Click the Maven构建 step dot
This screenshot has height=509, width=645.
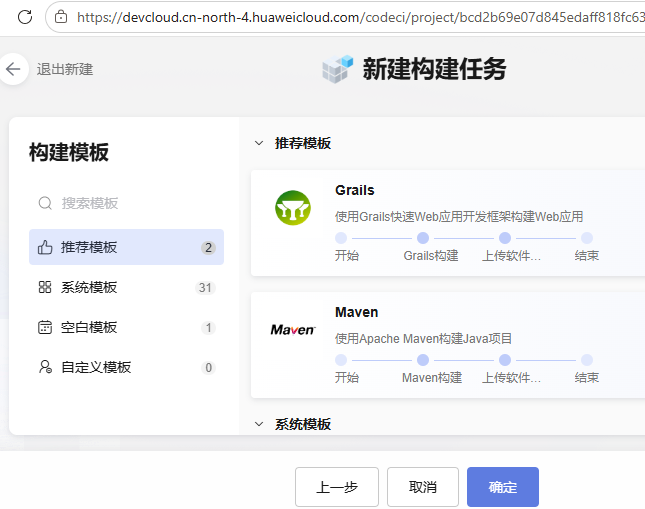[423, 360]
